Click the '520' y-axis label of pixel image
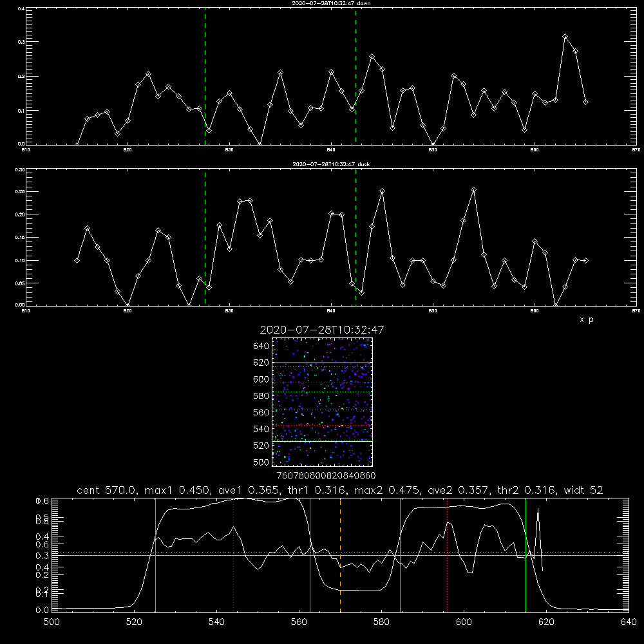644x644 pixels. [x=261, y=446]
